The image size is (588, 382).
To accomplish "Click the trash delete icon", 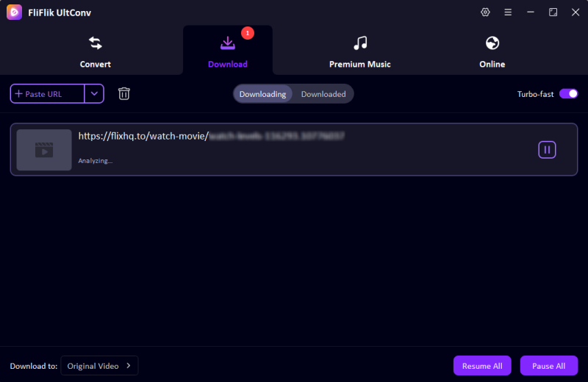I will tap(124, 94).
